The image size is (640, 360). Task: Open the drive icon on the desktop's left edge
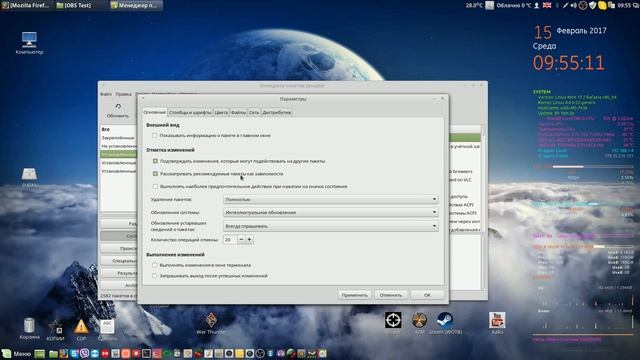[x=29, y=177]
